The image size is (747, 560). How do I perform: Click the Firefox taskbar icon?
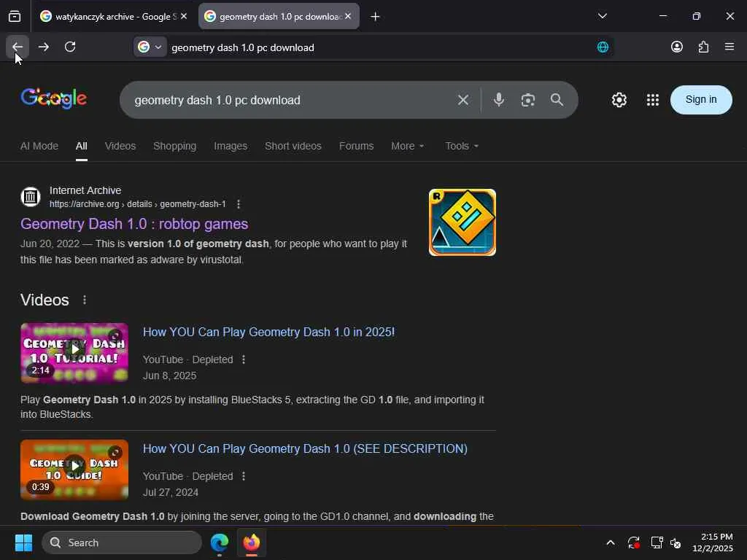coord(252,542)
